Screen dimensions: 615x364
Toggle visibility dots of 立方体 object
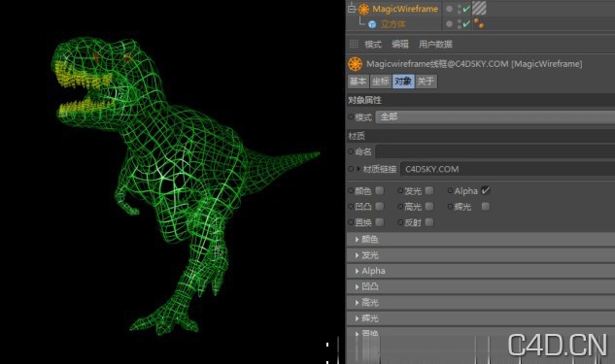[459, 24]
